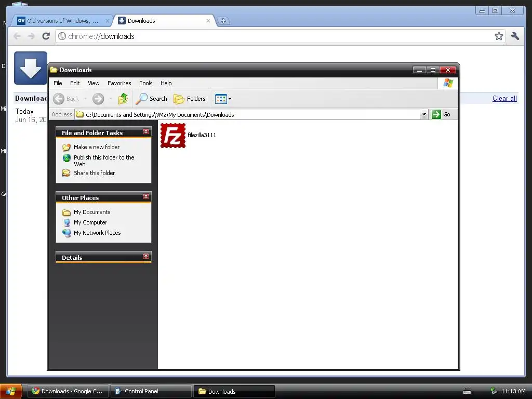This screenshot has height=399, width=532.
Task: Open the Views icon dropdown
Action: pyautogui.click(x=223, y=99)
